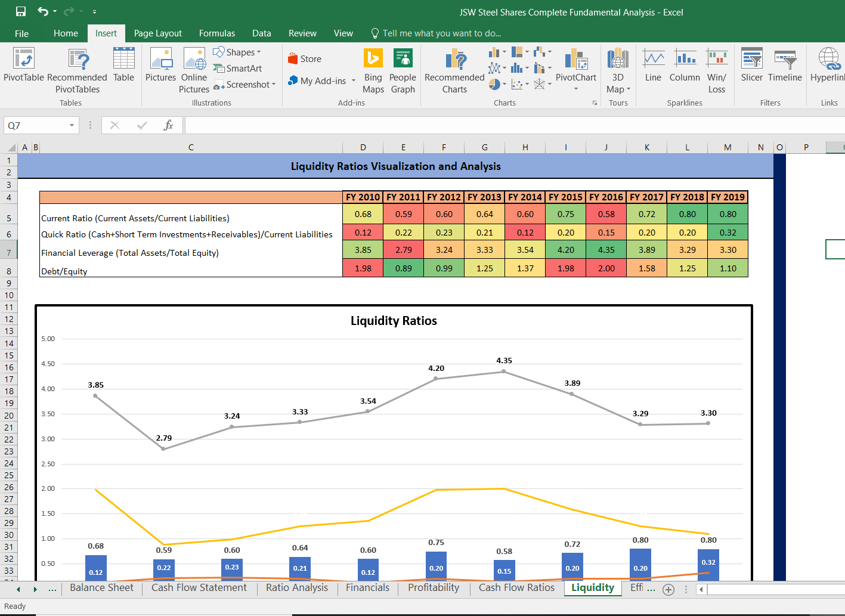845x616 pixels.
Task: Click the Liquidity Ratios chart title
Action: coord(394,321)
